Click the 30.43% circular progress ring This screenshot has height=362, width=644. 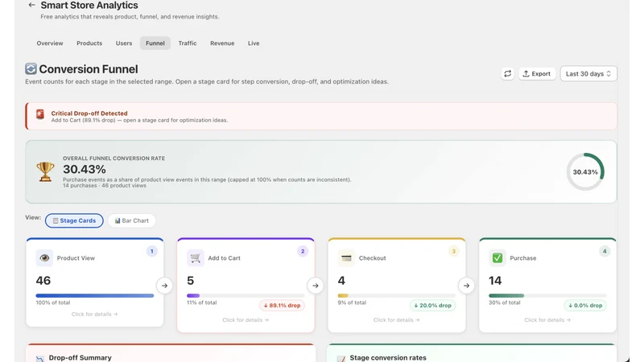tap(585, 171)
